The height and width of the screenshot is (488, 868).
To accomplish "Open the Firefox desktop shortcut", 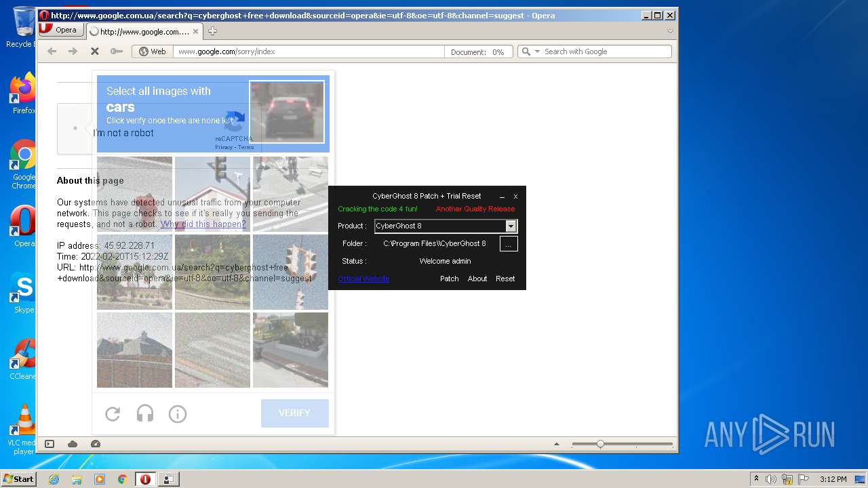I will [x=24, y=94].
